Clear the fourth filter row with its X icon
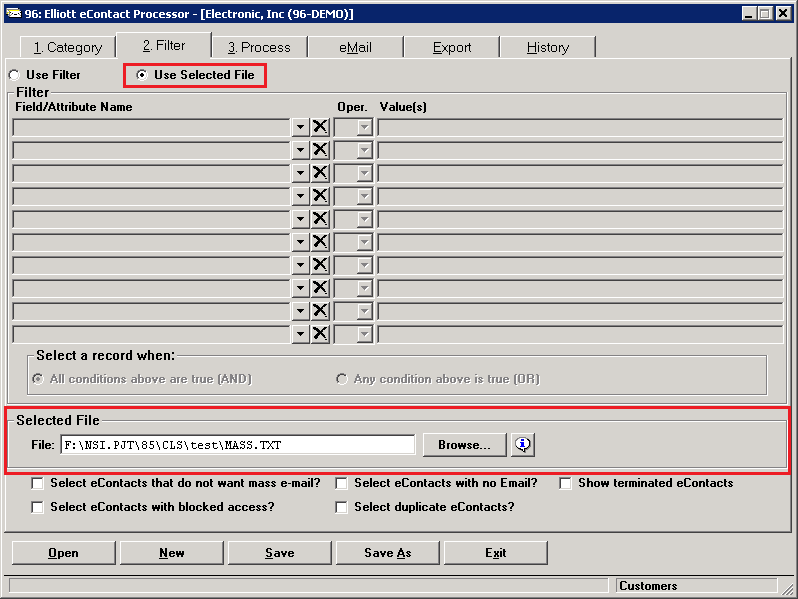Viewport: 798px width, 599px height. 320,195
